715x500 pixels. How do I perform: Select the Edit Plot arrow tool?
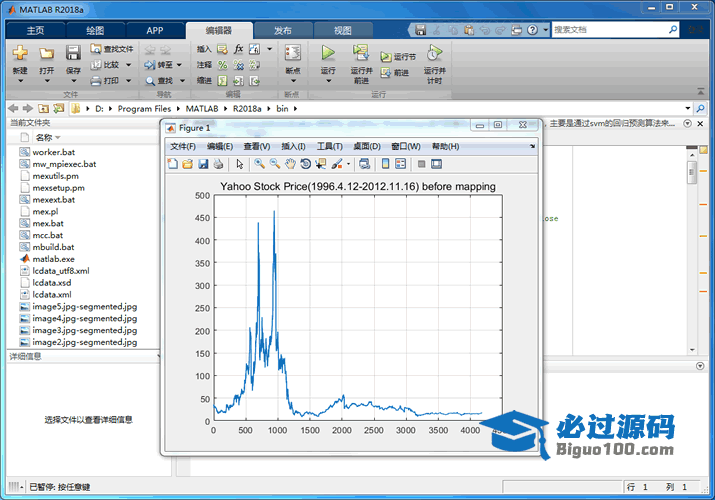pos(240,164)
